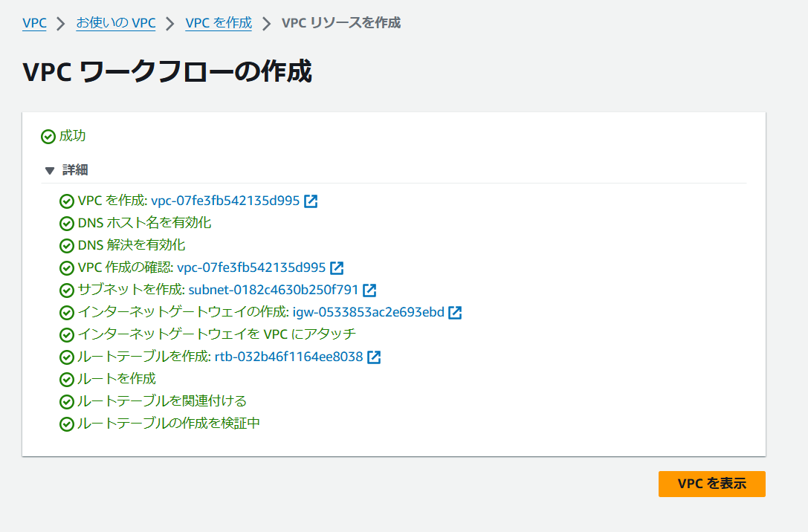This screenshot has height=532, width=808.
Task: Return to VPC を作成 breadcrumb
Action: click(219, 23)
